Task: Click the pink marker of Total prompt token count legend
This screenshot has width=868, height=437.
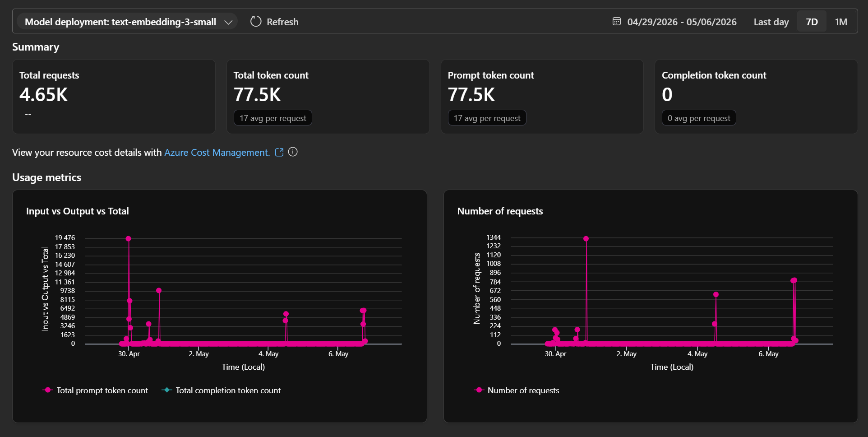Action: (48, 390)
